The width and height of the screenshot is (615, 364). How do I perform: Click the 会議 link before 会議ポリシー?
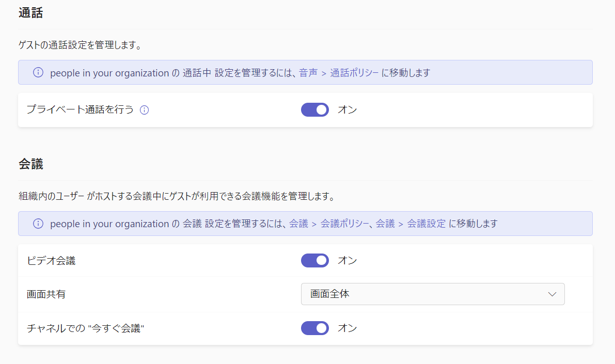click(x=298, y=224)
